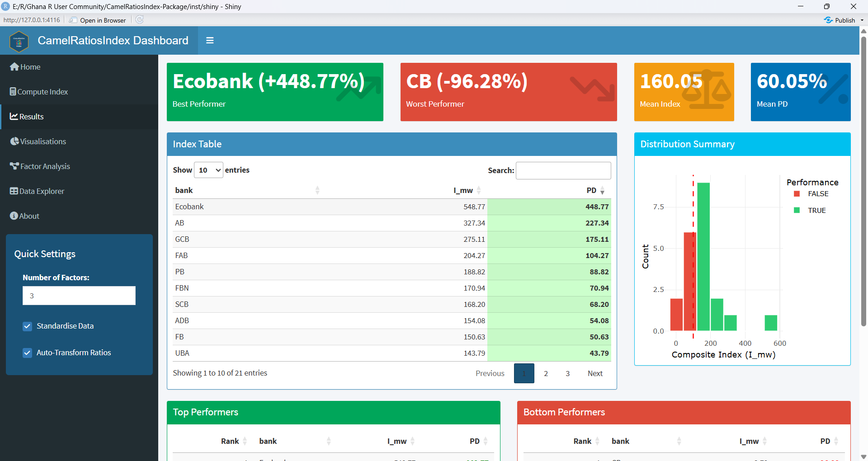Go to page 2 of Index Table
This screenshot has height=461, width=868.
tap(546, 373)
